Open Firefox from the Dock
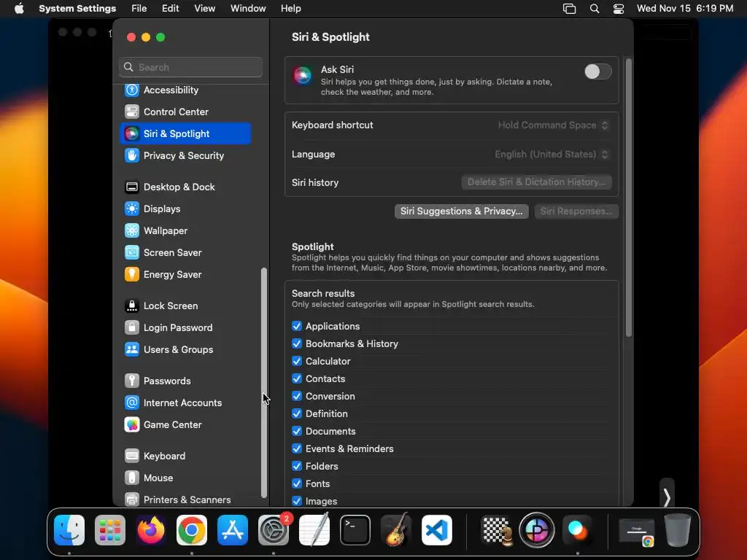 [x=151, y=530]
